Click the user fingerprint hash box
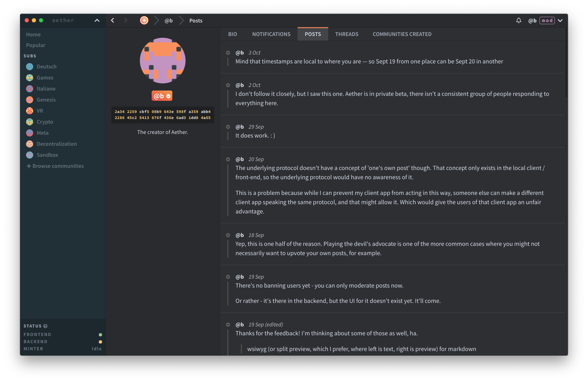The height and width of the screenshot is (382, 588). coord(163,115)
